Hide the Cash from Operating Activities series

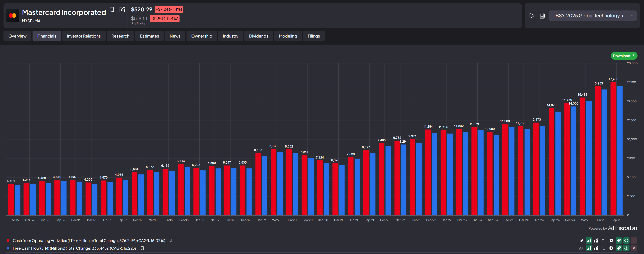[x=626, y=241]
